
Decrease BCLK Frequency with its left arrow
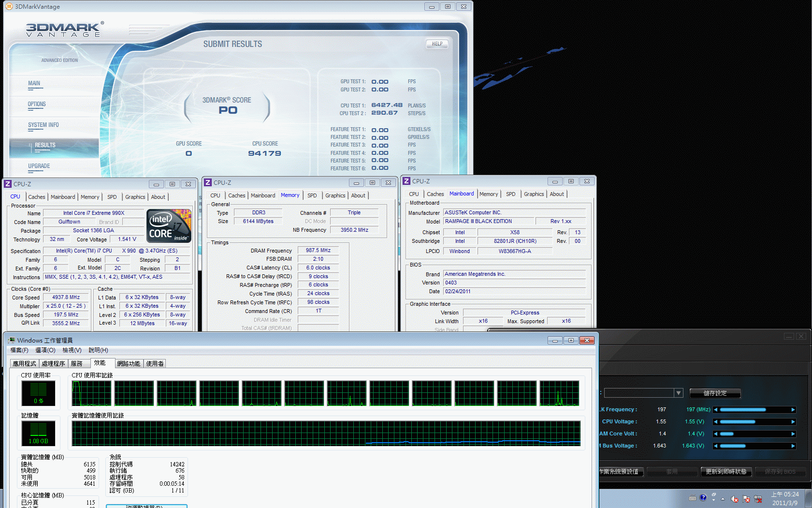pos(715,410)
